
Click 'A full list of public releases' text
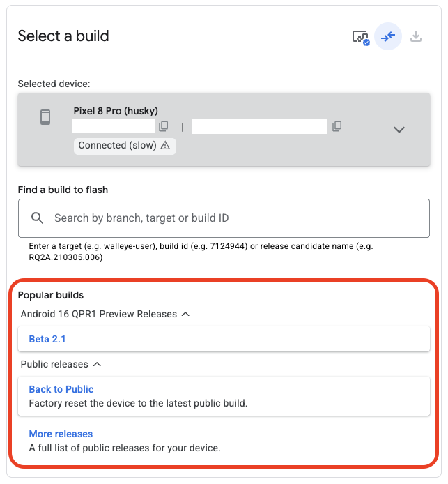[125, 448]
